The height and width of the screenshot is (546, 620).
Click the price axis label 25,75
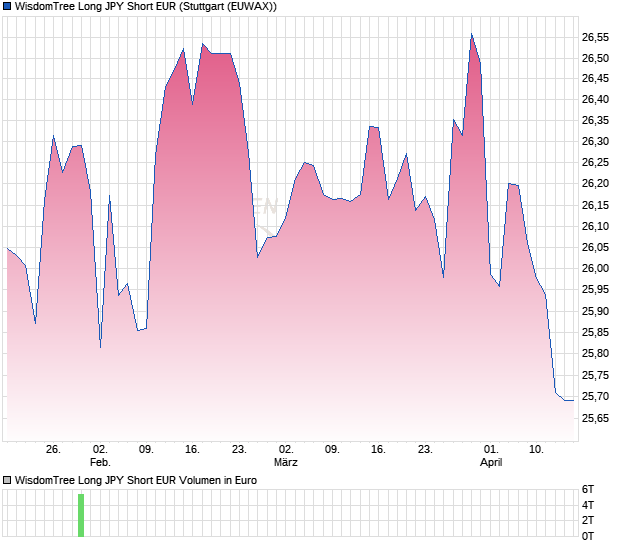point(595,375)
